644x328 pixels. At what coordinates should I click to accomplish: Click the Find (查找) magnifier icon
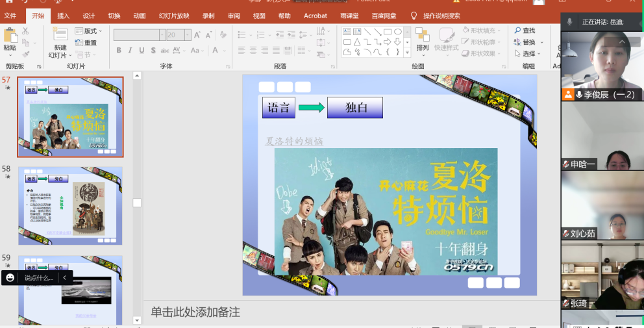[518, 31]
